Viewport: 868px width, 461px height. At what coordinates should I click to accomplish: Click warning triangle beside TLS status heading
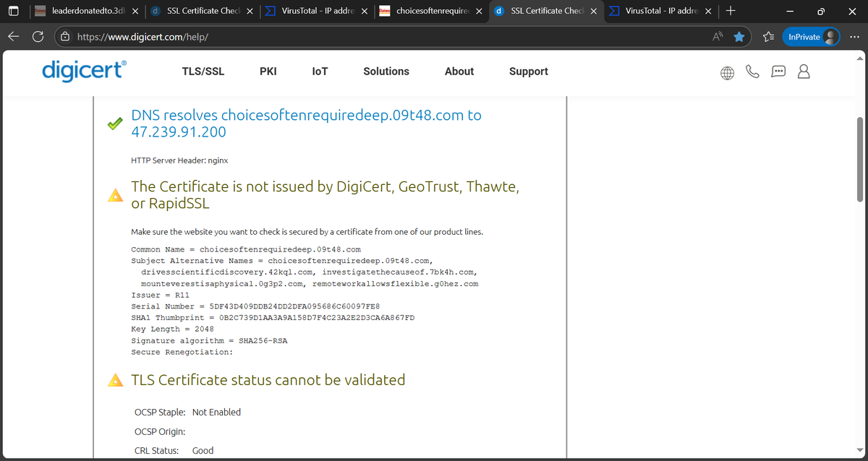click(114, 380)
